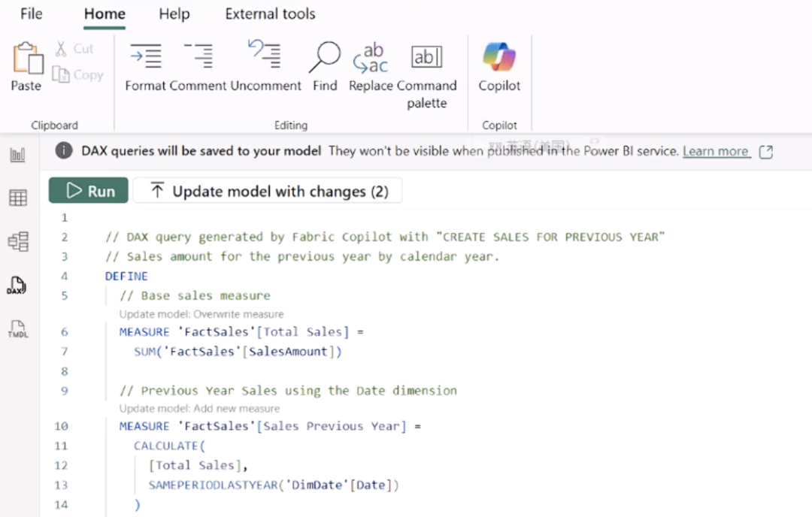Click the SUM('FactSales'[SalesAmount]) expression
This screenshot has height=517, width=812.
238,352
